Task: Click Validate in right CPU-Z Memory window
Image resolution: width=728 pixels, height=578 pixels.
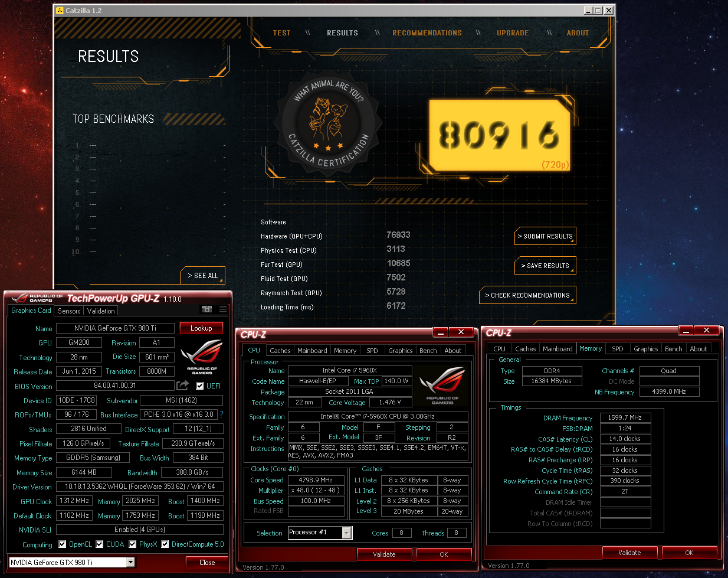Action: (x=629, y=553)
